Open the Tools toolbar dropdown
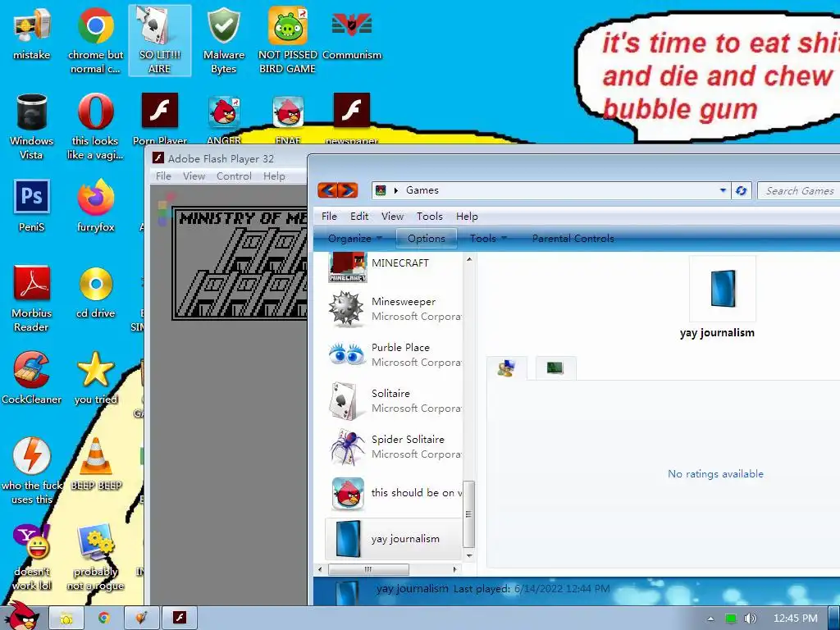840x630 pixels. coord(488,239)
